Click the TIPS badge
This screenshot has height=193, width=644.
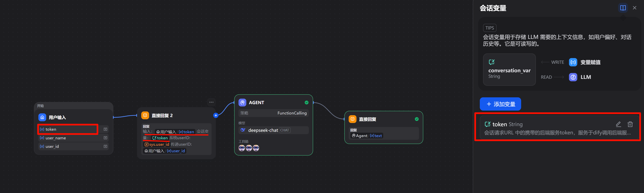(490, 28)
